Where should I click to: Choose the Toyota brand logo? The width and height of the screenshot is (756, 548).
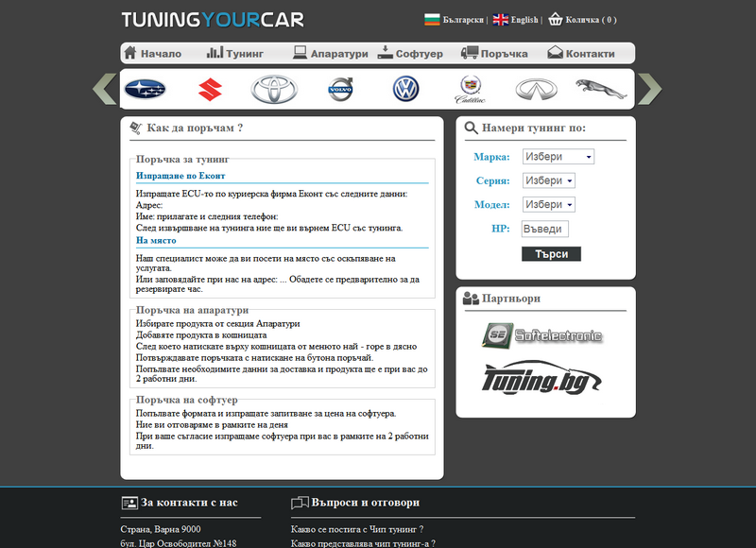tap(274, 89)
